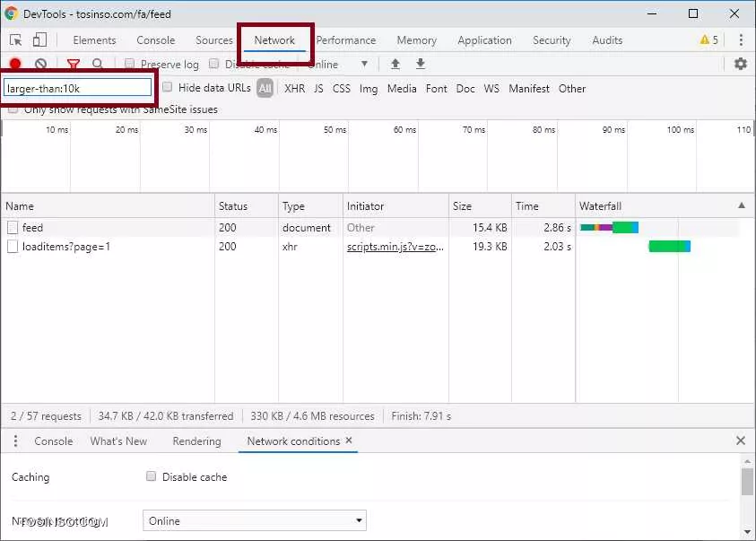756x541 pixels.
Task: Open the drawer three-dot menu
Action: click(x=15, y=441)
